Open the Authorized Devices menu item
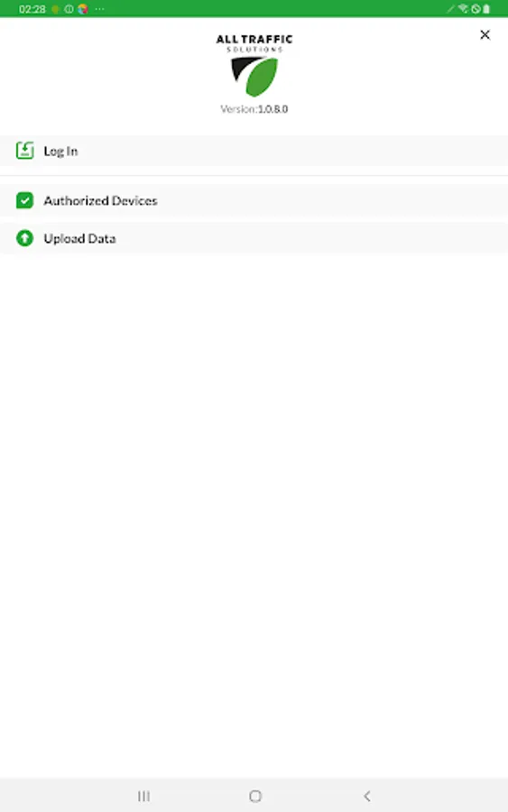Image resolution: width=508 pixels, height=812 pixels. point(254,200)
